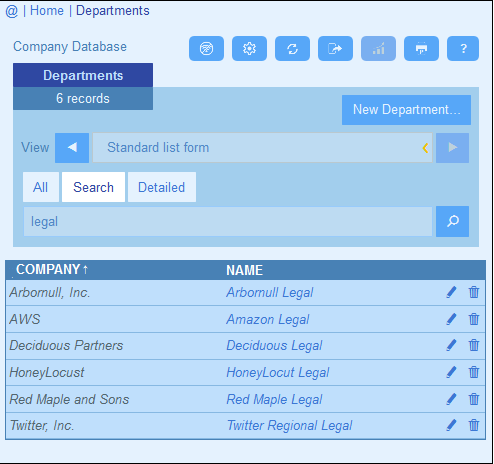Go to next view with right arrow

[452, 148]
